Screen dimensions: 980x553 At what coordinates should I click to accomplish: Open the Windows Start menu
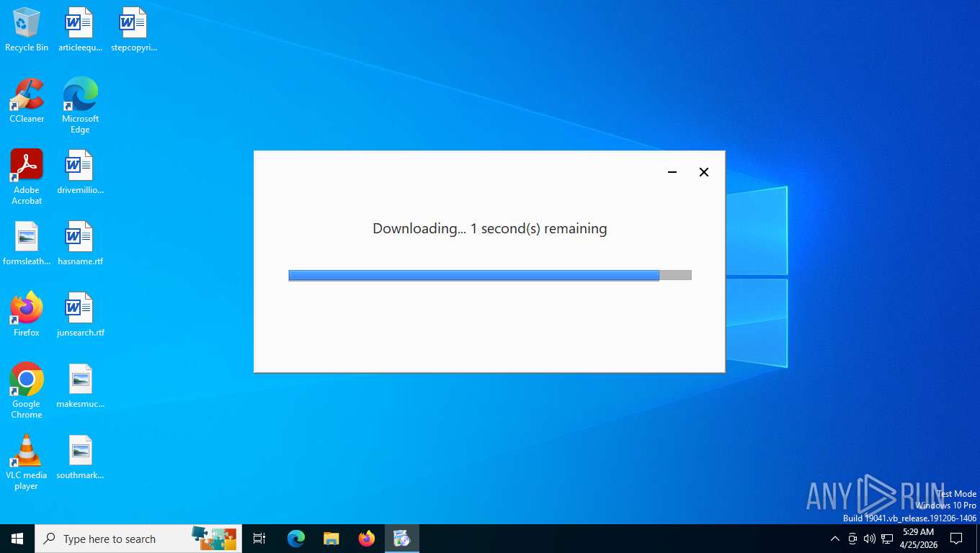pos(17,539)
